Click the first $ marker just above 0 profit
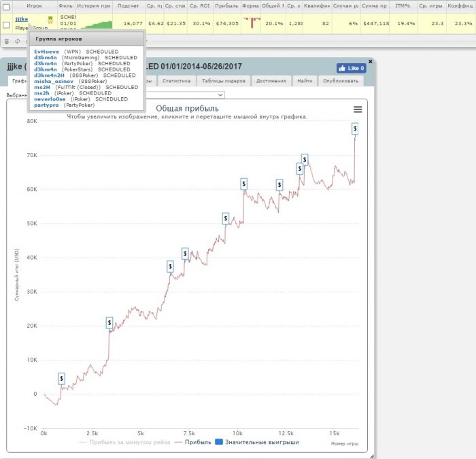 61,379
